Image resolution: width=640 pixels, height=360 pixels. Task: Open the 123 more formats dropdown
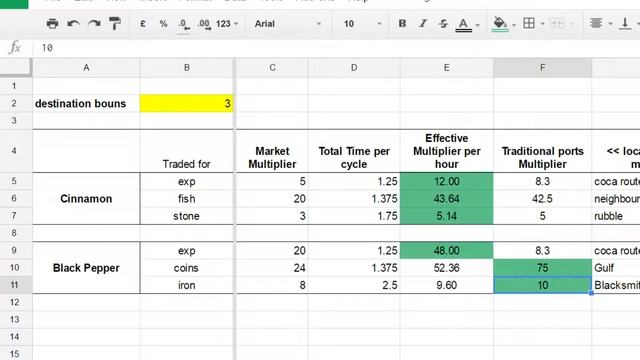[227, 24]
